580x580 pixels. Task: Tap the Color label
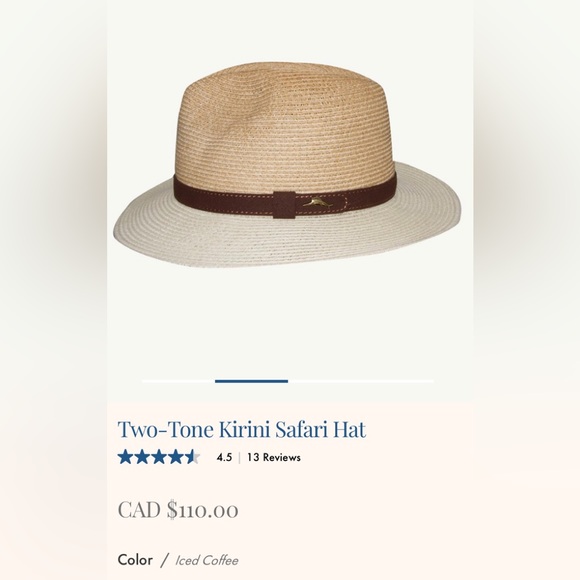(135, 560)
